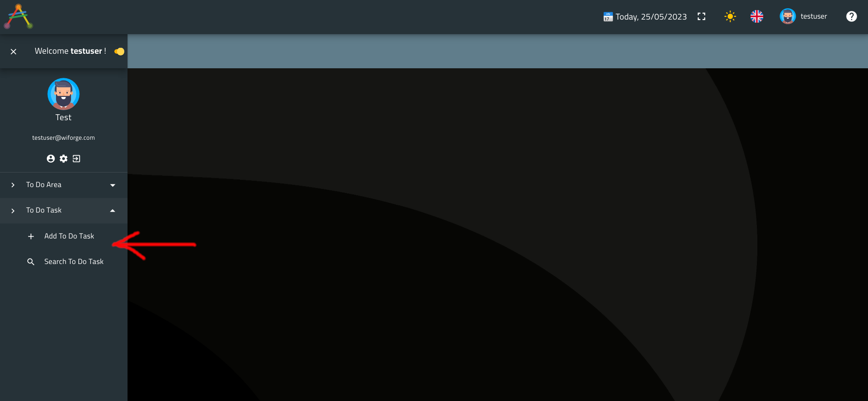Close the sidebar with X icon
Image resolution: width=868 pixels, height=401 pixels.
14,51
